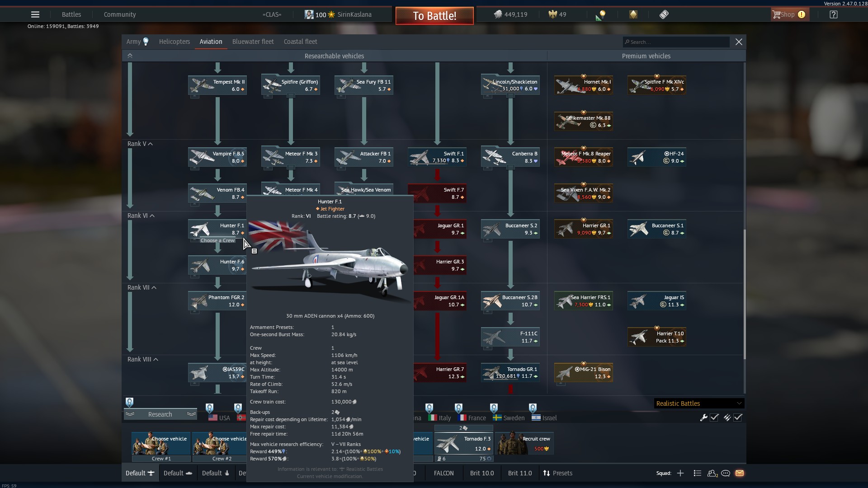
Task: Click the To Battle! button
Action: coord(434,16)
